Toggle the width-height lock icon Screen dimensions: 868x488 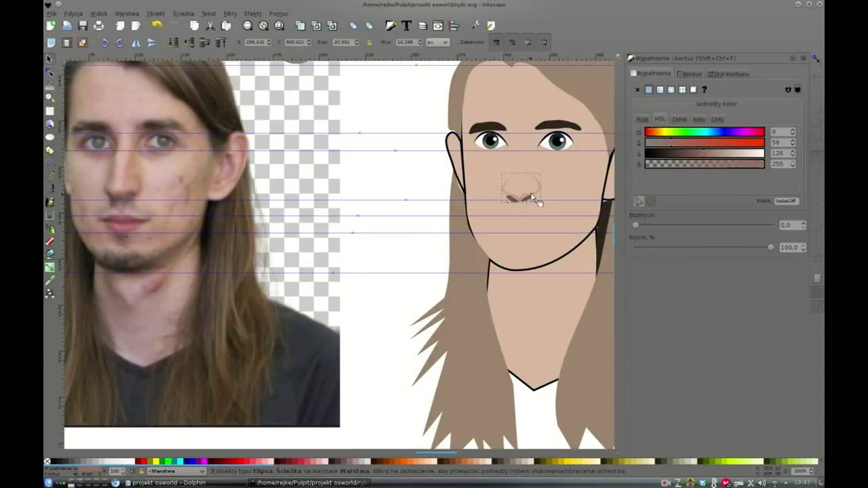click(x=369, y=43)
